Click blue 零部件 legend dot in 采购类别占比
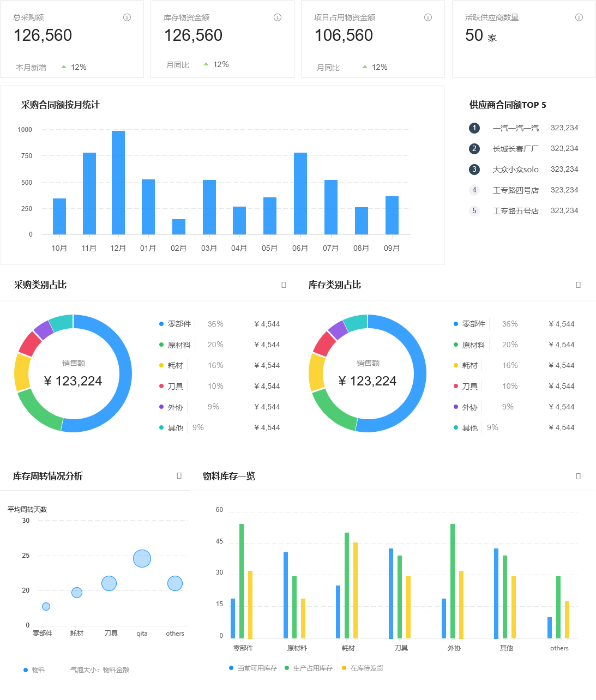596x700 pixels. [x=161, y=324]
